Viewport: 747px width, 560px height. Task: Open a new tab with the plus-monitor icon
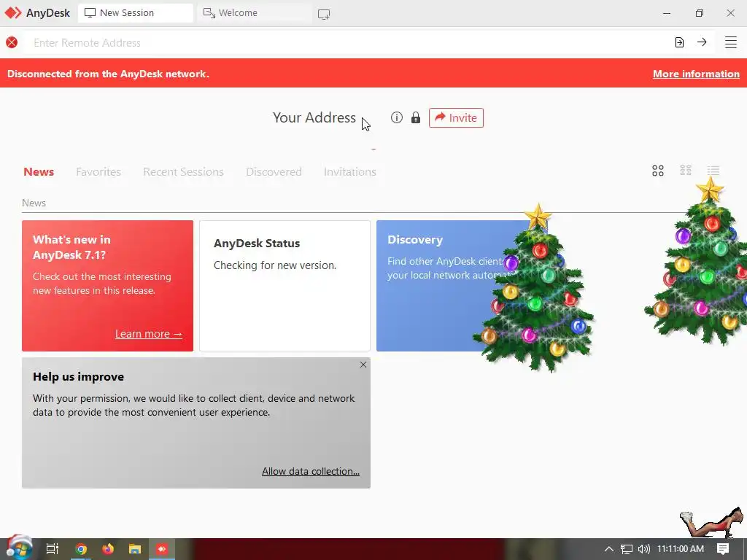pos(324,15)
